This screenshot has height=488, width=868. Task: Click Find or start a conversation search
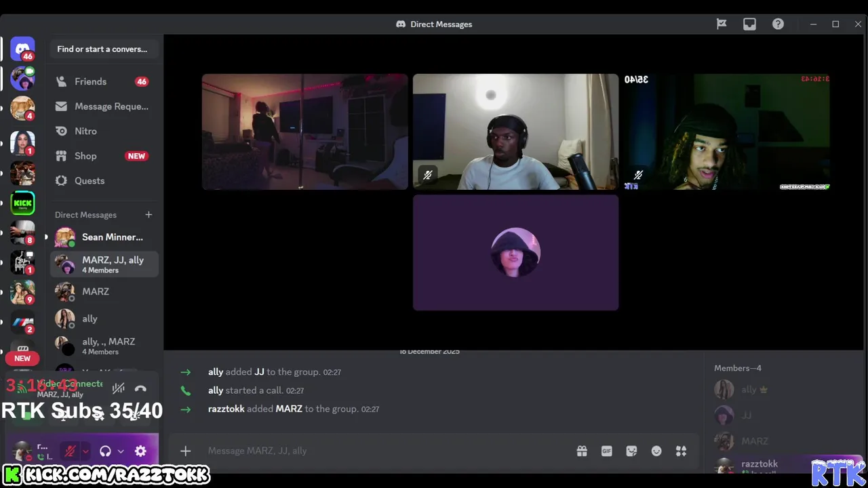click(x=103, y=49)
